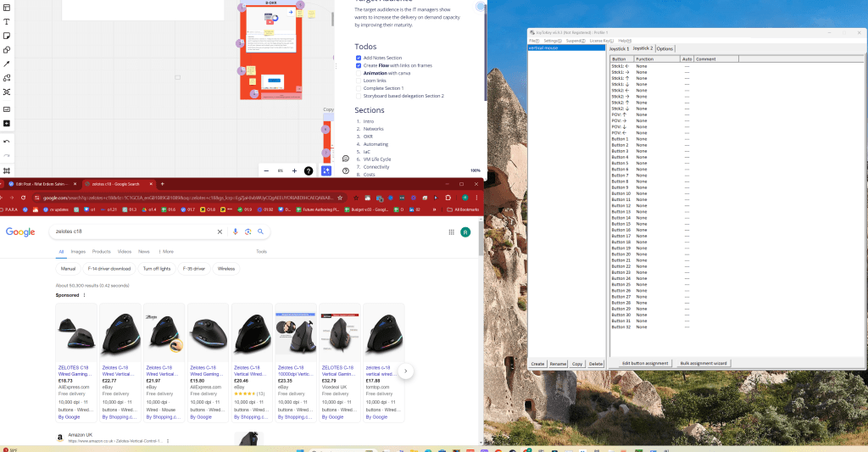Switch to Joystick 1 tab
This screenshot has width=868, height=452.
tap(619, 48)
